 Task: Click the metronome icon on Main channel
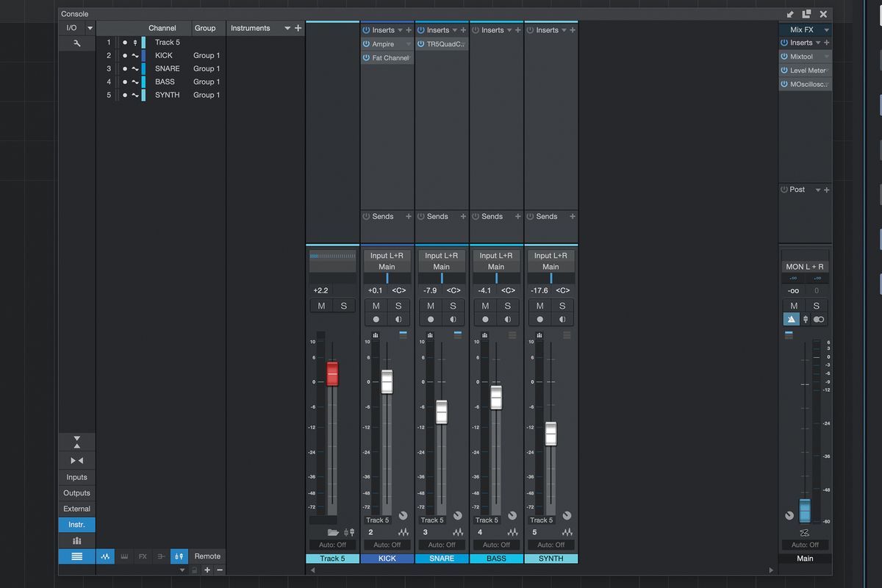coord(791,320)
